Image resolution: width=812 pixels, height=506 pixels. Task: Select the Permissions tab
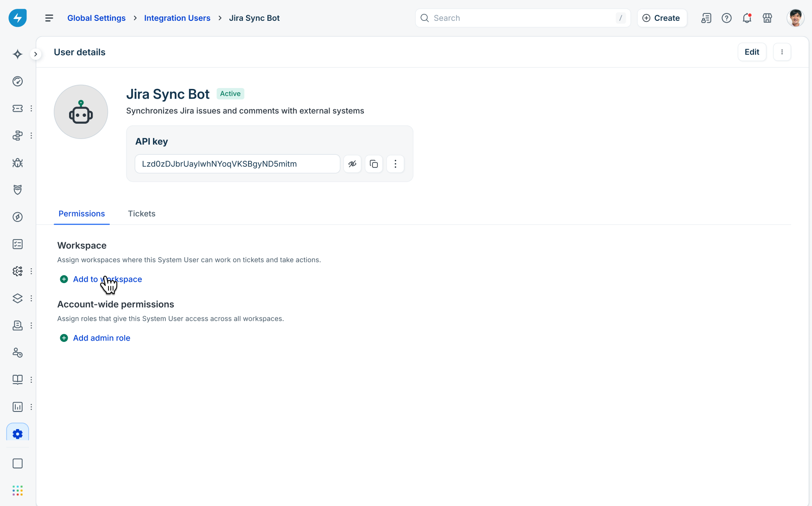(x=82, y=214)
